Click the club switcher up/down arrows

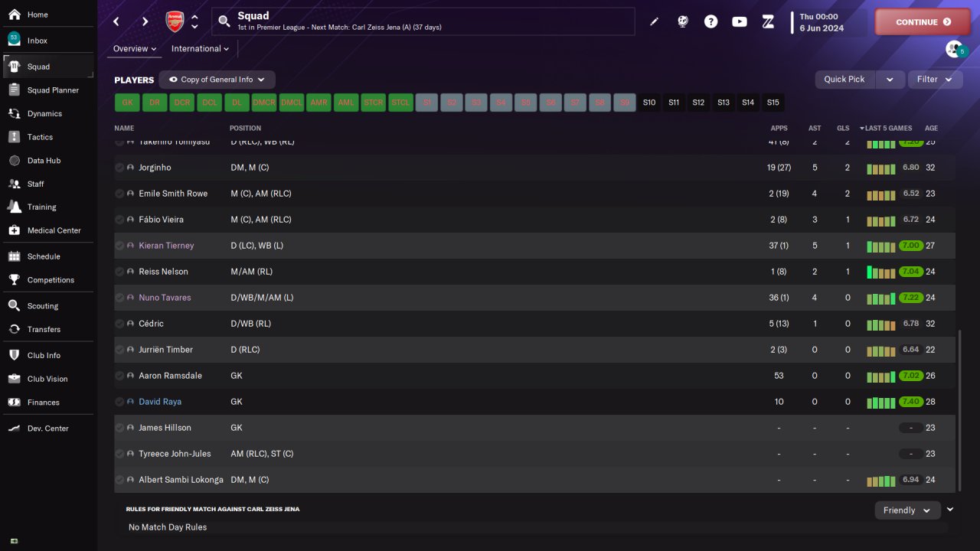(x=194, y=21)
